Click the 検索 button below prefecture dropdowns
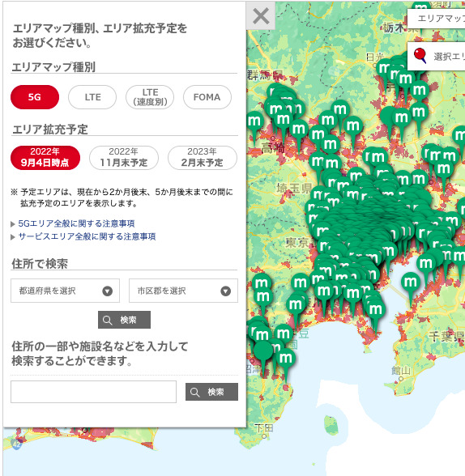 124,320
